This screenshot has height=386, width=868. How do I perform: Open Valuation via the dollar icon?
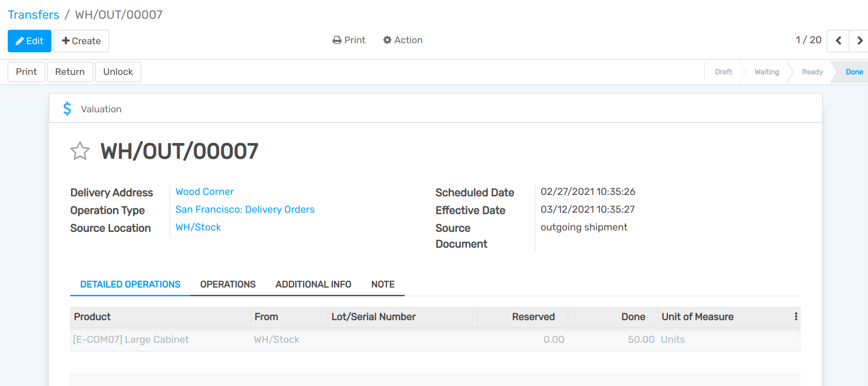tap(67, 109)
